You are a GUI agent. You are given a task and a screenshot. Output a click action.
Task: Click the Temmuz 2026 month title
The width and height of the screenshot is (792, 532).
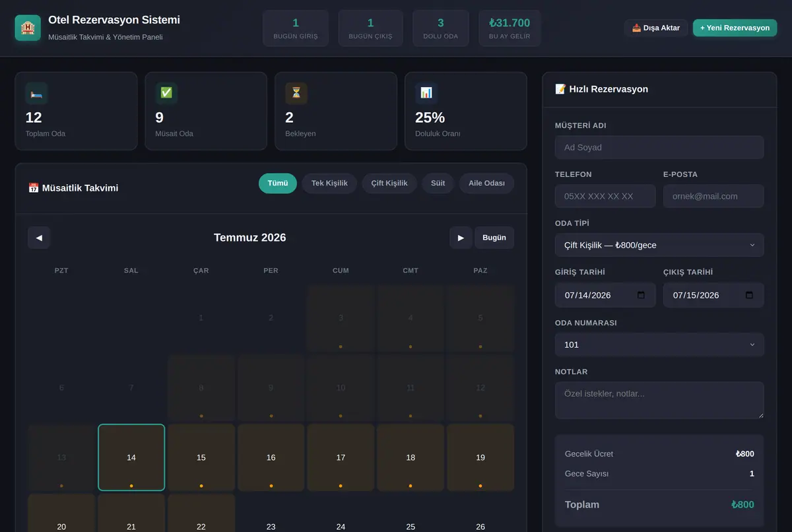(x=250, y=238)
